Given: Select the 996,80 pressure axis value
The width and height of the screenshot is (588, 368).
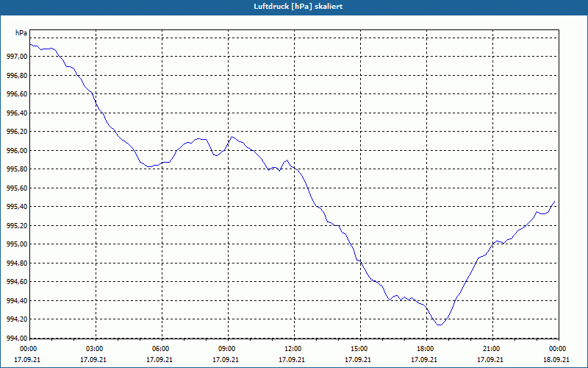Looking at the screenshot, I should click(17, 75).
